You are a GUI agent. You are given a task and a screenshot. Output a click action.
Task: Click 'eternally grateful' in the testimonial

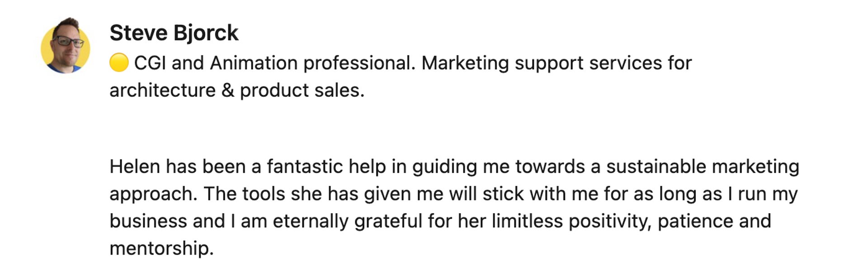(x=348, y=221)
